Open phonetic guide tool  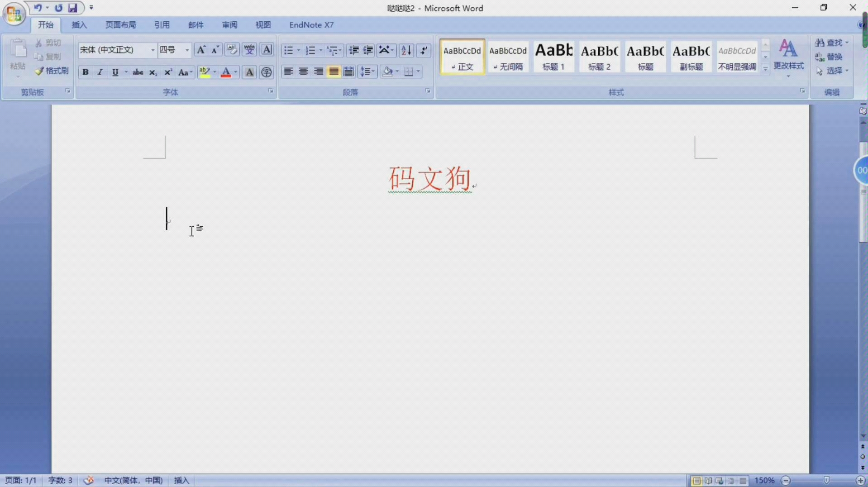click(x=249, y=50)
